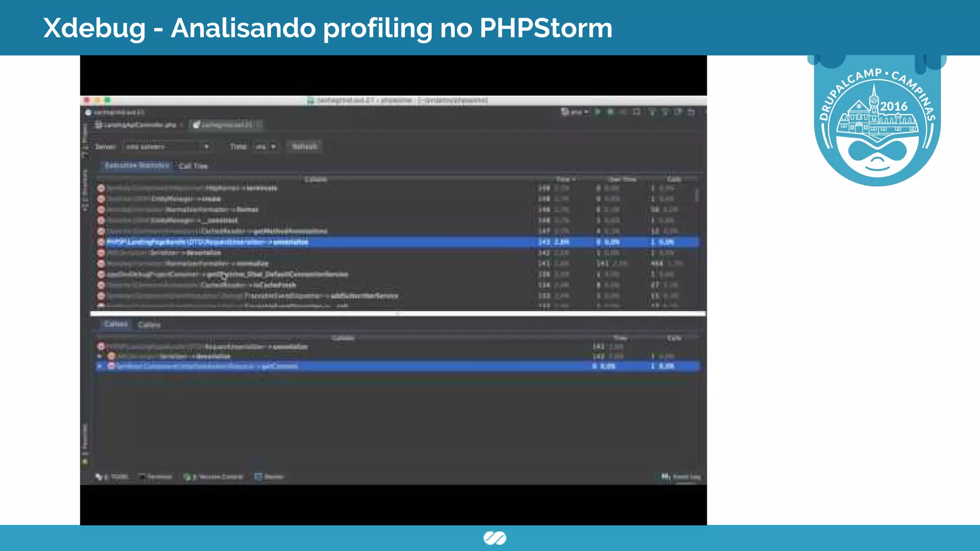Click the green Debug bug icon

click(611, 112)
